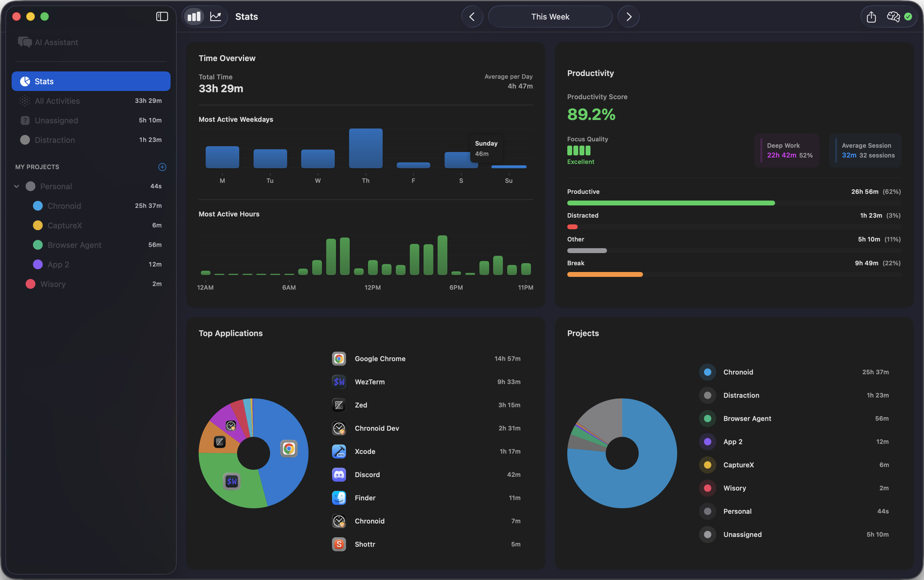Select All Activities in sidebar
Viewport: 924px width, 580px height.
click(x=57, y=101)
